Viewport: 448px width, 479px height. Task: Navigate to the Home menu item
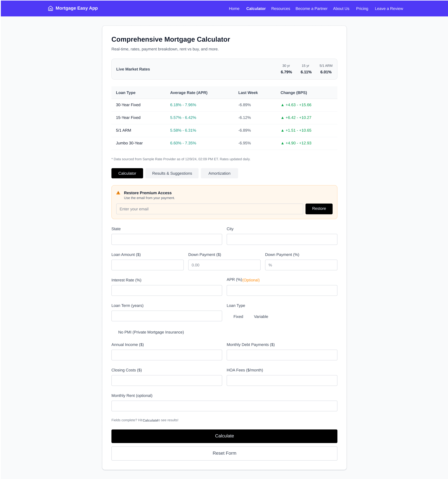[x=234, y=8]
